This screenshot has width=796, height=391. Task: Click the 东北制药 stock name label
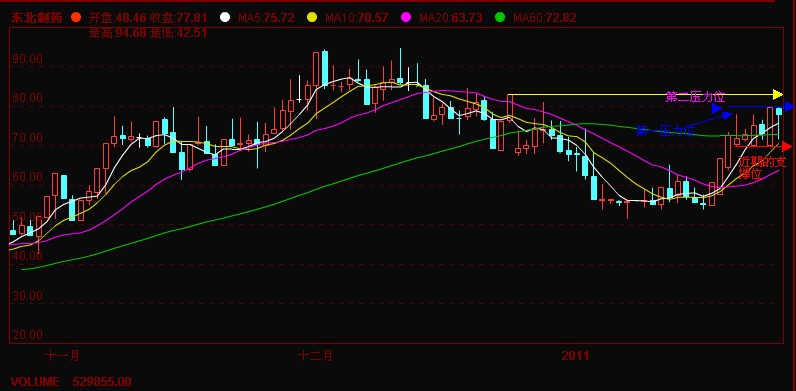pos(37,18)
